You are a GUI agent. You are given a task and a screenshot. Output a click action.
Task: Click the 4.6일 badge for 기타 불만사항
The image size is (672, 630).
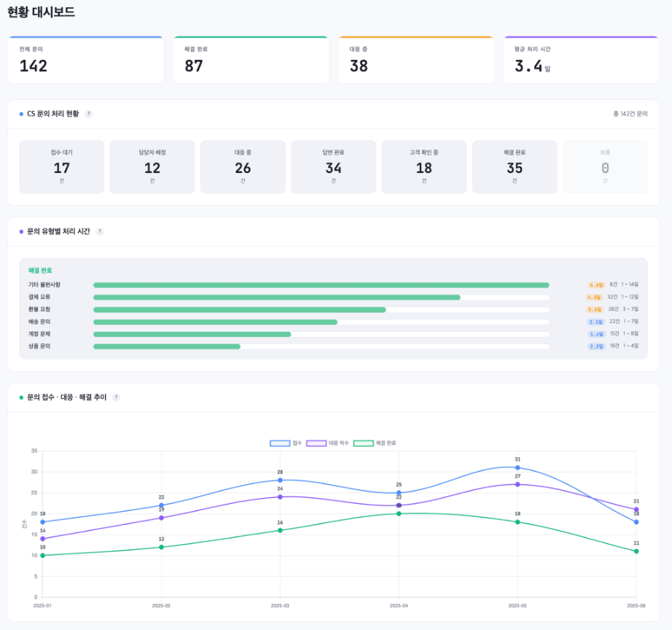click(595, 285)
